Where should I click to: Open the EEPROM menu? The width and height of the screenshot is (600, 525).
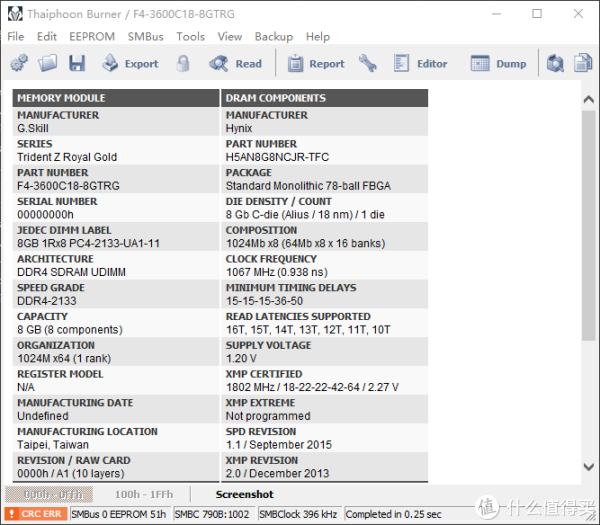(92, 36)
